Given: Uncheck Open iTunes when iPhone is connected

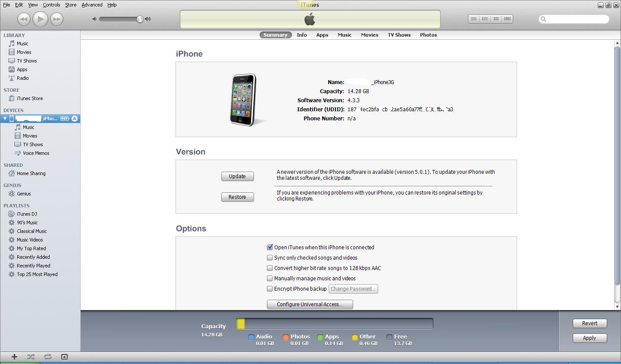Looking at the screenshot, I should [270, 247].
